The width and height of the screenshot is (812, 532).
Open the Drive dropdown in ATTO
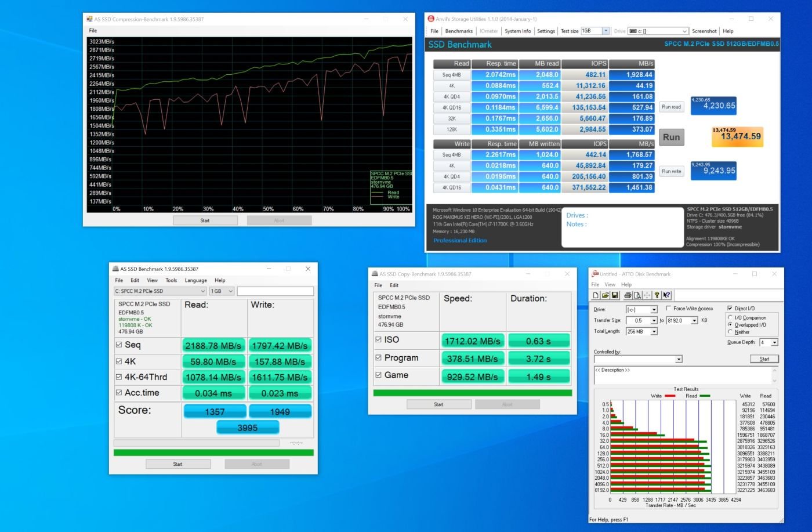click(654, 310)
